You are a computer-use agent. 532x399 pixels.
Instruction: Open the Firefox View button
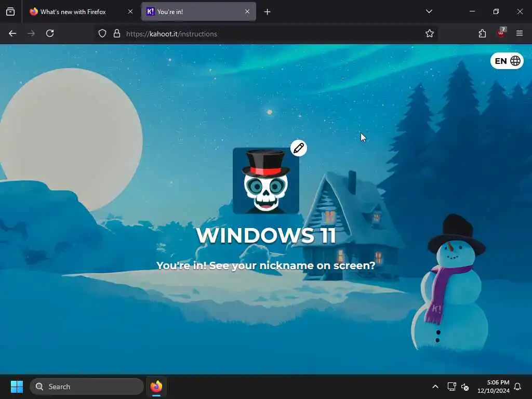pos(10,11)
